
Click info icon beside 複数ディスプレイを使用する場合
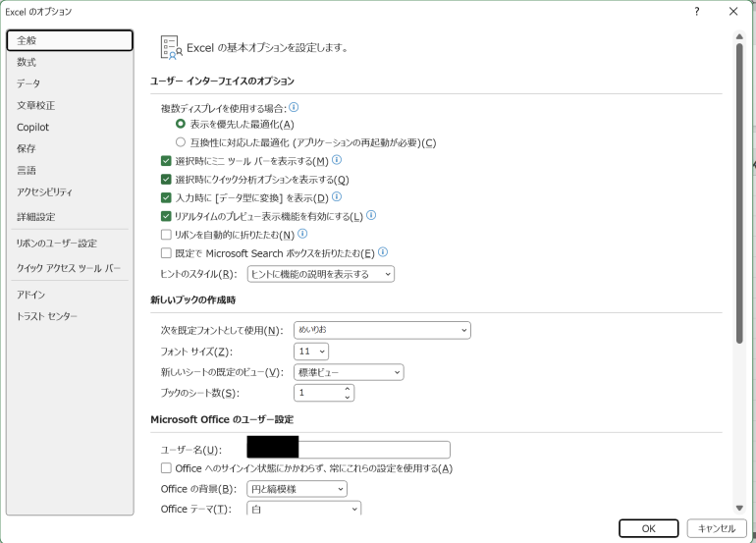click(x=294, y=107)
